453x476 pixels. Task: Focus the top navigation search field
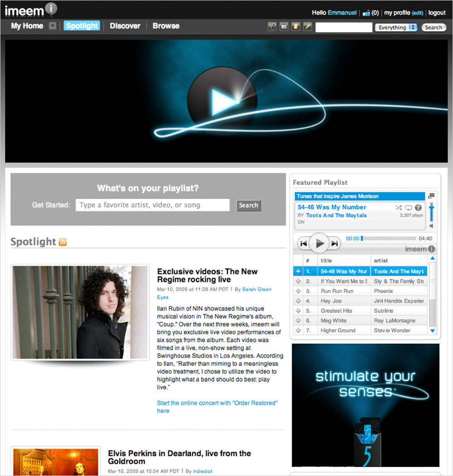coord(344,27)
